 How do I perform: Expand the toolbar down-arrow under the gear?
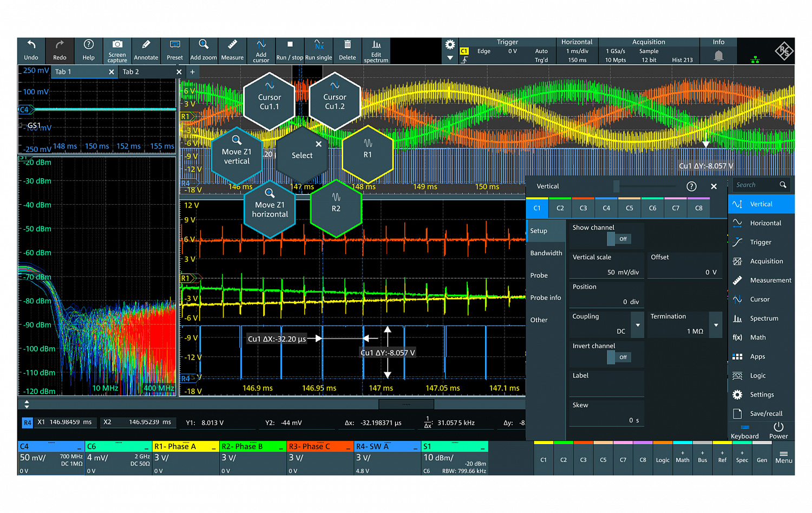pos(450,57)
